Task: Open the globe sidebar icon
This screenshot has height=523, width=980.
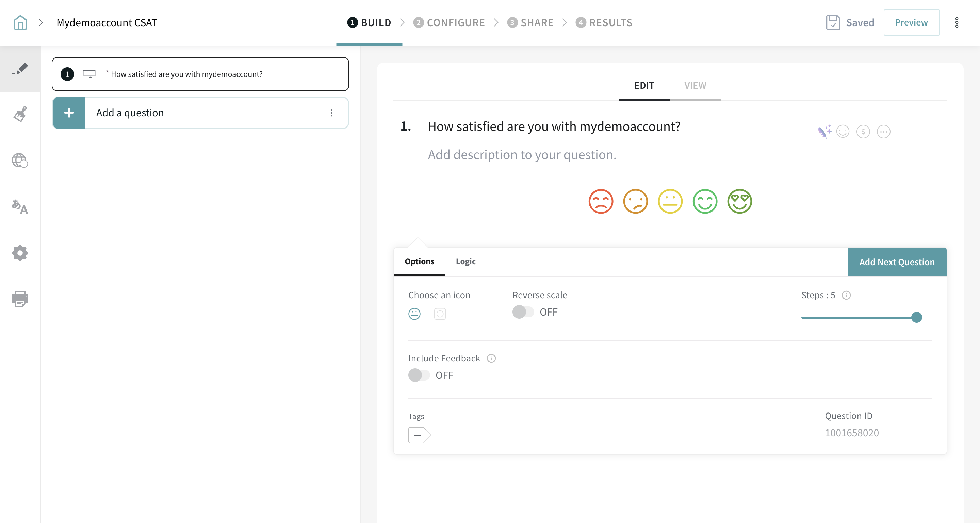Action: [x=20, y=161]
